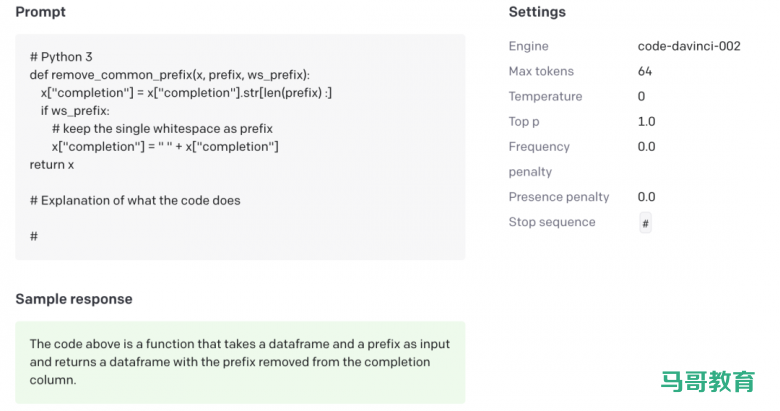780x411 pixels.
Task: Click the Prompt heading
Action: pyautogui.click(x=41, y=12)
